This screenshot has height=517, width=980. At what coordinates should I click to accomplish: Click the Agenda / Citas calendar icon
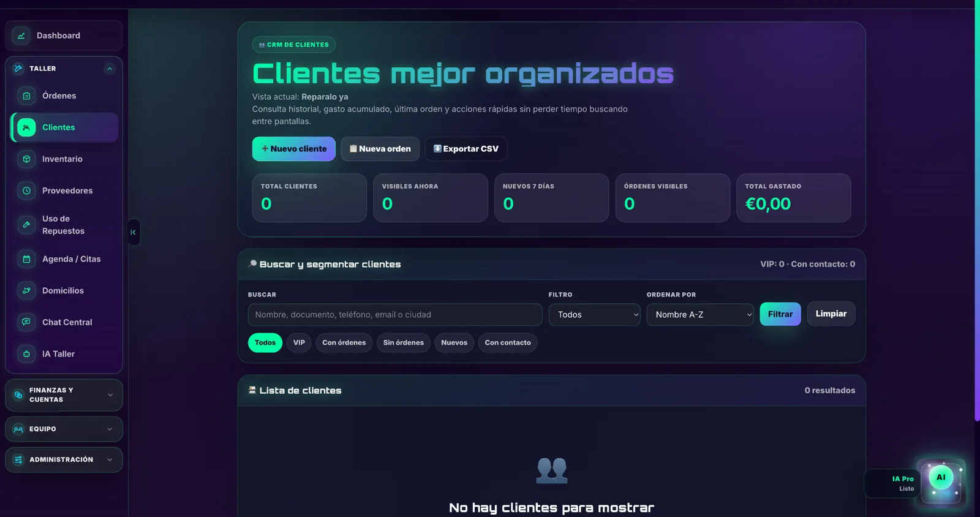coord(26,259)
